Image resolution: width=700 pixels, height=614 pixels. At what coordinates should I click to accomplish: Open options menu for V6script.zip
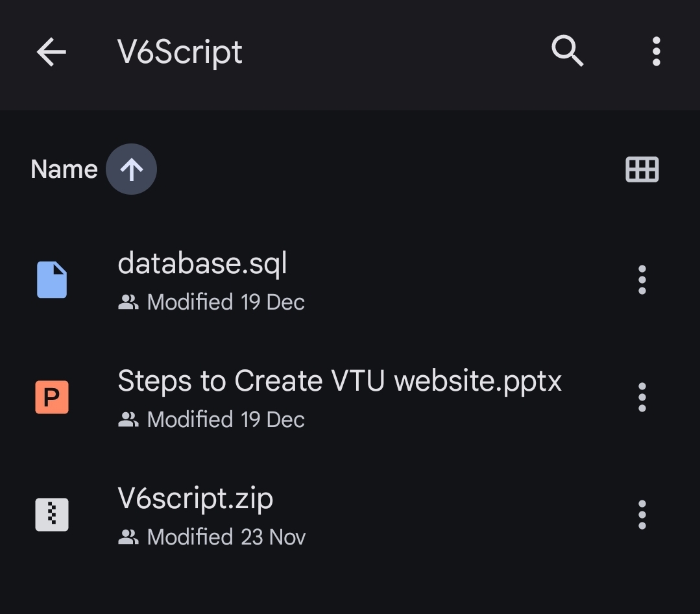pos(642,513)
